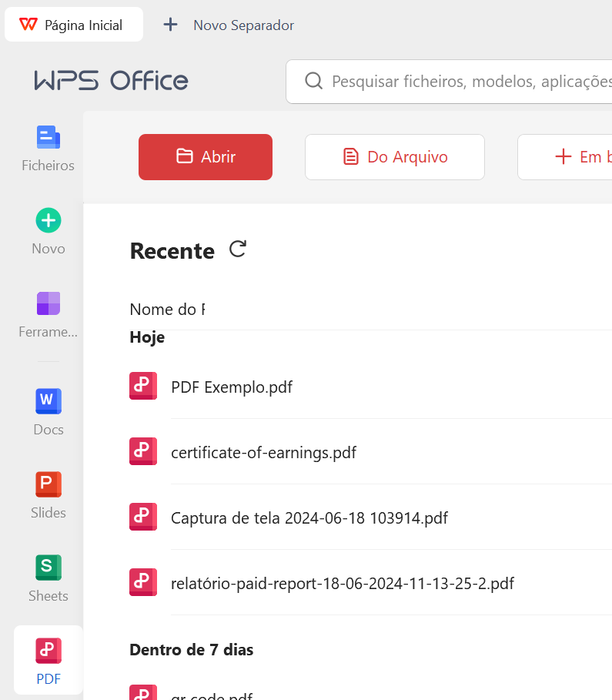This screenshot has height=700, width=612.
Task: Open the Ferramentas purple tools icon
Action: [48, 303]
